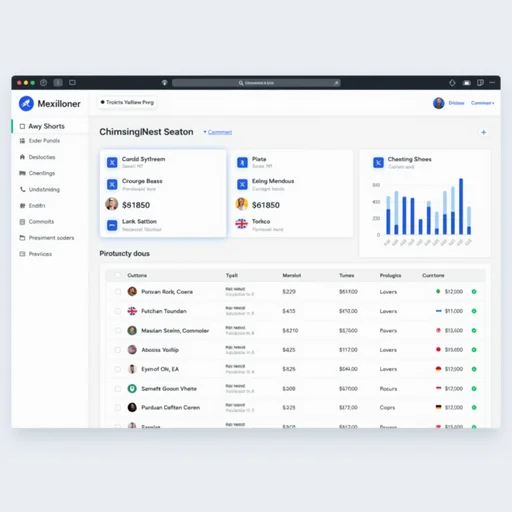Check the Sameft Gooun Vhete row checkbox

[x=118, y=389]
